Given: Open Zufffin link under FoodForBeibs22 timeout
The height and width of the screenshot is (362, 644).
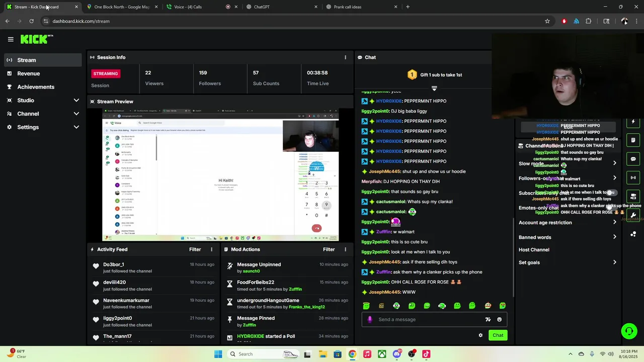Looking at the screenshot, I should pyautogui.click(x=295, y=289).
